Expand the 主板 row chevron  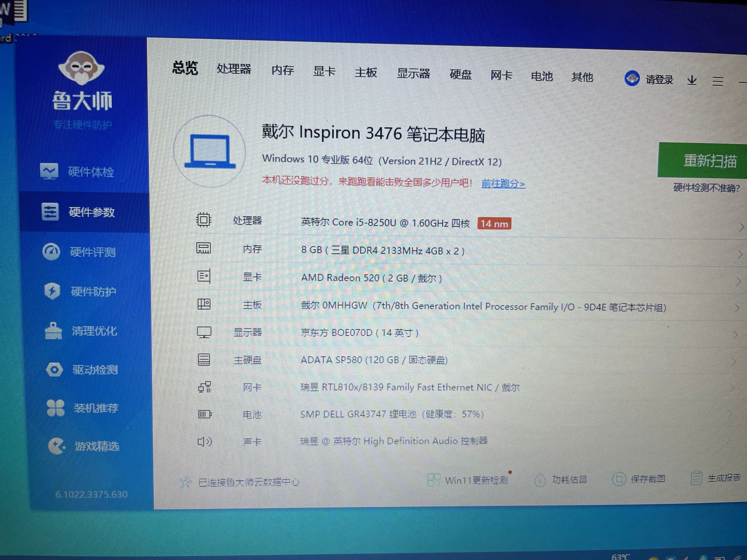[x=737, y=308]
